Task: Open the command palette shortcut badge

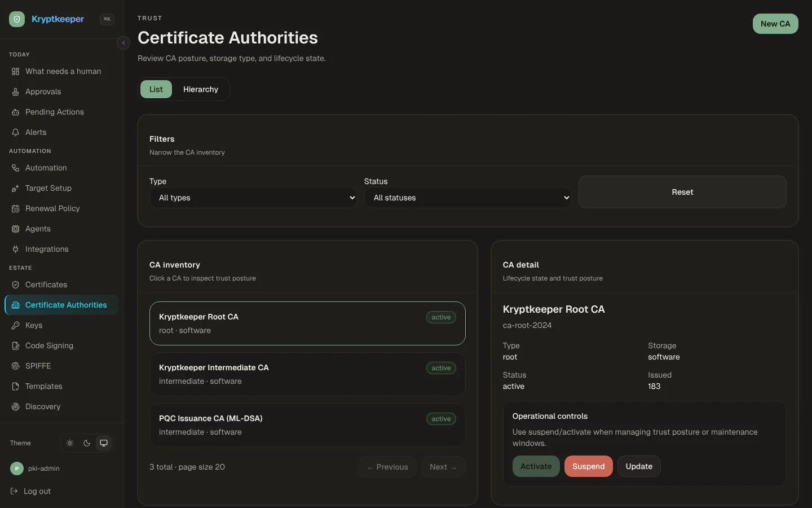Action: coord(107,19)
